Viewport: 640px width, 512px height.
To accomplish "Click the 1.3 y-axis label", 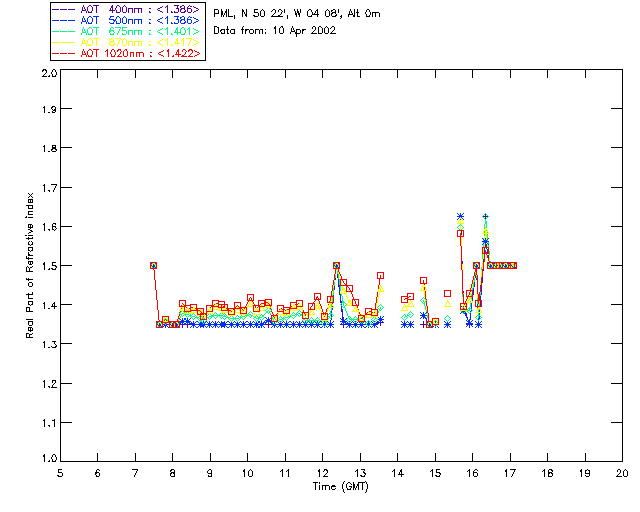I will click(x=49, y=344).
